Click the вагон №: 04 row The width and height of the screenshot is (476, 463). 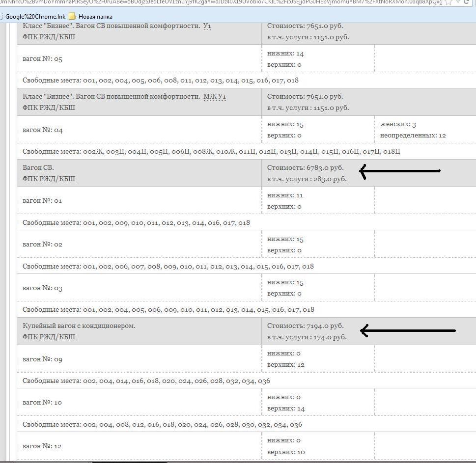pos(42,130)
